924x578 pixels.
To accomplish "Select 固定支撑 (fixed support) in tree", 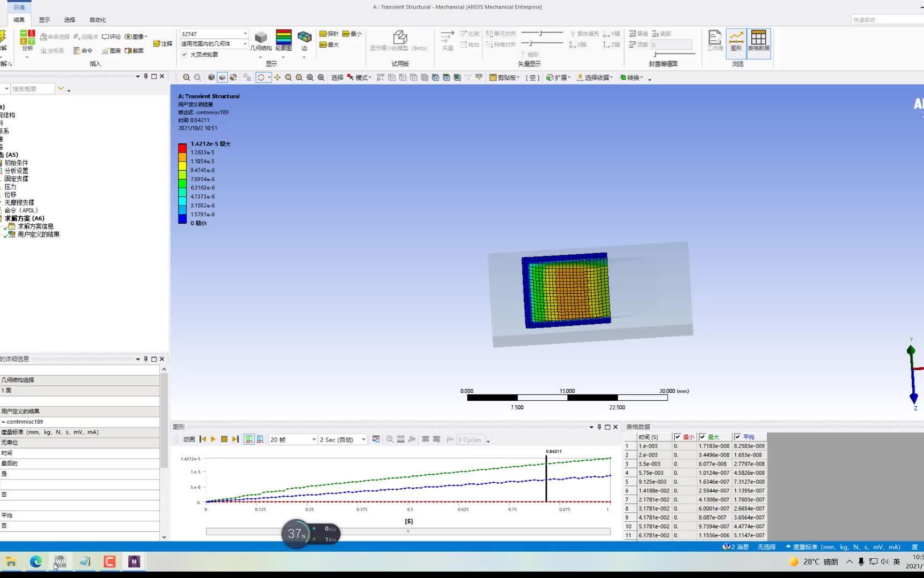I will point(16,179).
